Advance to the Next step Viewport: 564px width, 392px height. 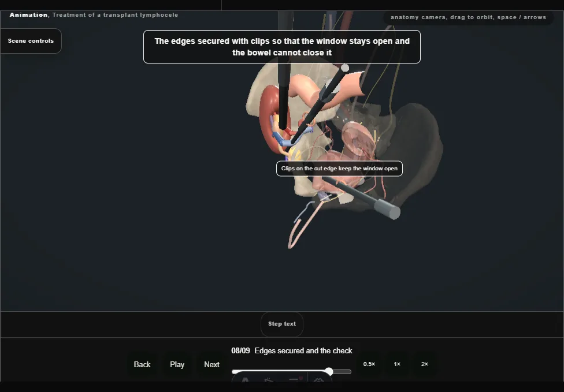click(212, 364)
